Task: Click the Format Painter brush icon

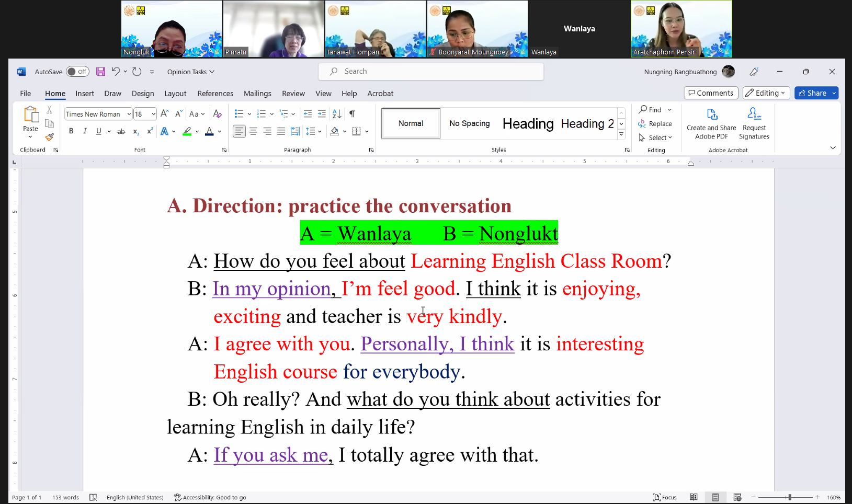Action: tap(49, 137)
